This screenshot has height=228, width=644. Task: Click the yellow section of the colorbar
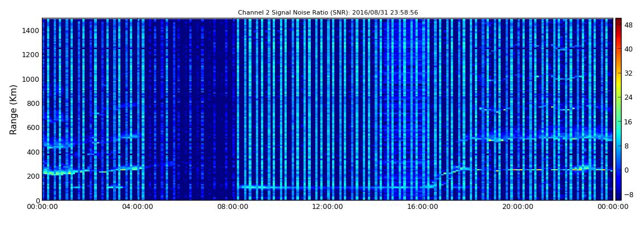pyautogui.click(x=618, y=84)
